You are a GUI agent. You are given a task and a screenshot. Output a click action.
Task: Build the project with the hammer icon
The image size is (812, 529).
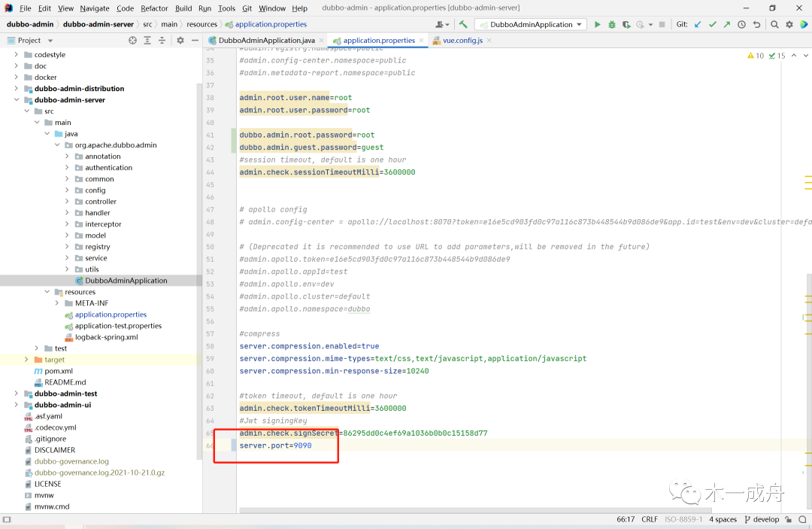(x=463, y=24)
